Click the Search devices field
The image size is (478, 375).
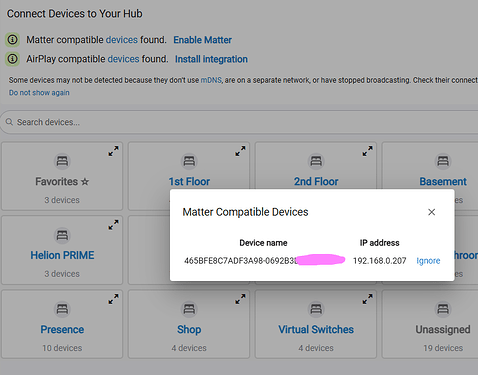[x=240, y=122]
